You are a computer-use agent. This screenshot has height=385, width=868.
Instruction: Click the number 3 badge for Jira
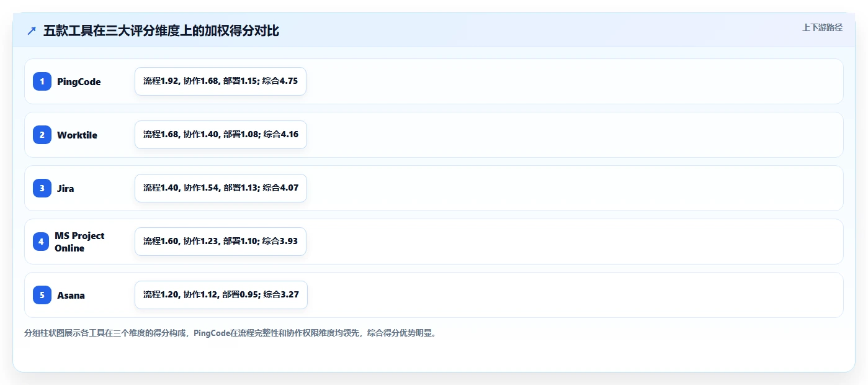42,188
